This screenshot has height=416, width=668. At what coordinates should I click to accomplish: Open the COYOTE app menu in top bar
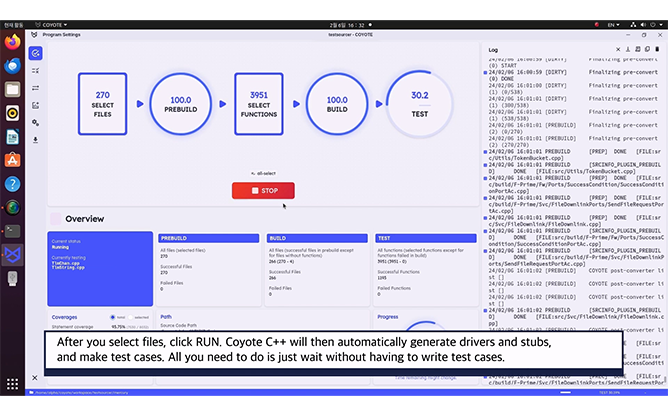click(52, 25)
